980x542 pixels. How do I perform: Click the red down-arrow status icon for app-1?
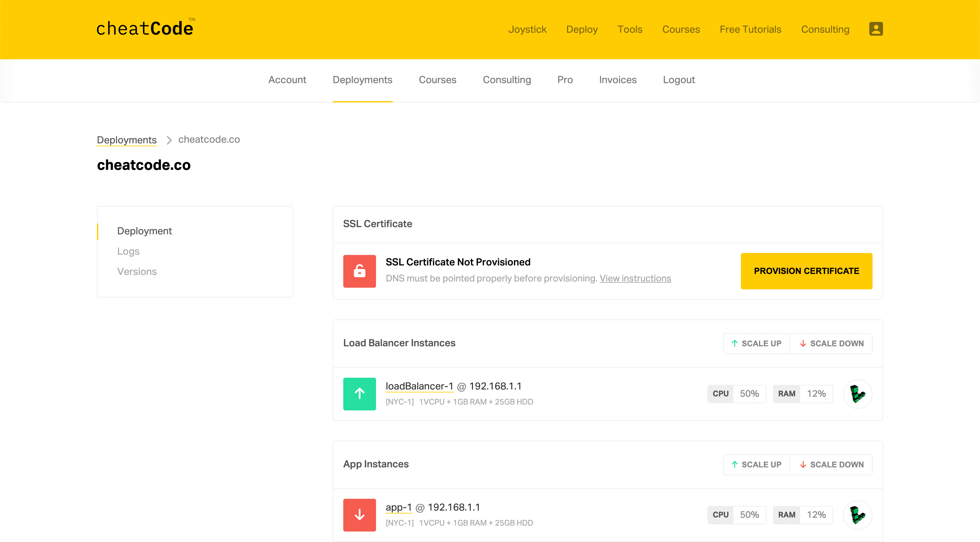point(359,515)
